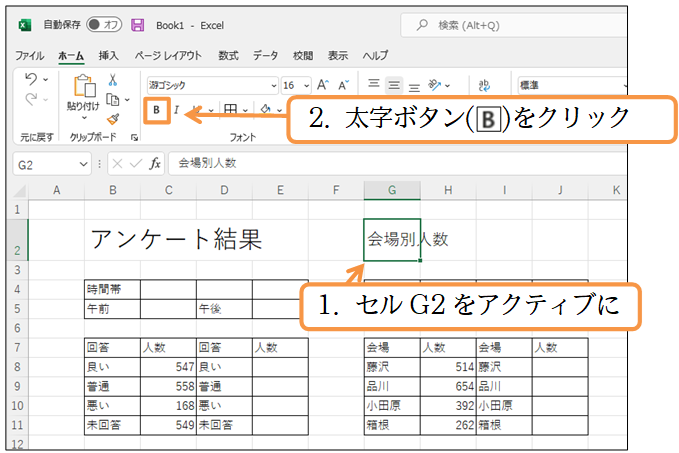The height and width of the screenshot is (453, 679).
Task: Select cell with value 262
Action: click(x=448, y=425)
